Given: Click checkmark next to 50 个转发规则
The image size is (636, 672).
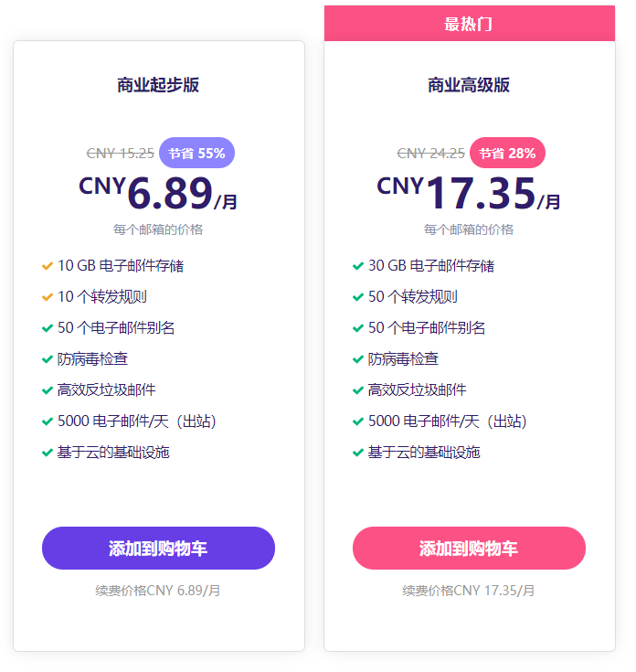Looking at the screenshot, I should pos(358,297).
